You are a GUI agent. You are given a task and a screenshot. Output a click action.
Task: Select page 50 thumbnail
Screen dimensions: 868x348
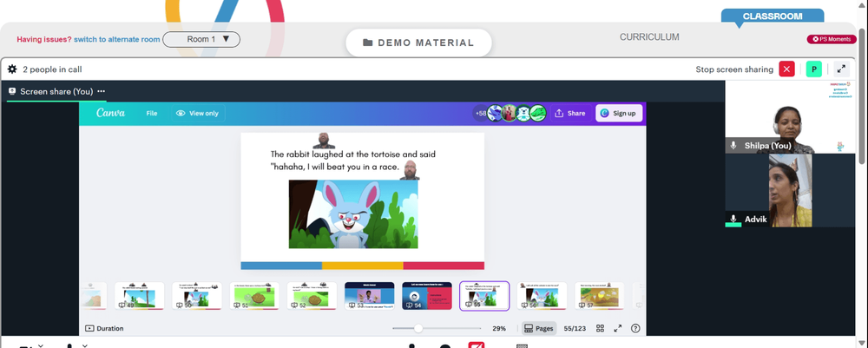pyautogui.click(x=197, y=296)
